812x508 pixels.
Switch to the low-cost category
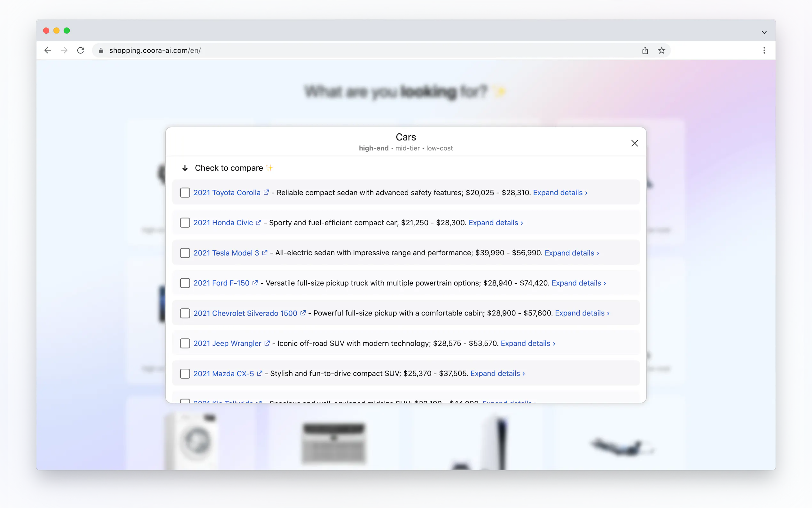click(439, 148)
